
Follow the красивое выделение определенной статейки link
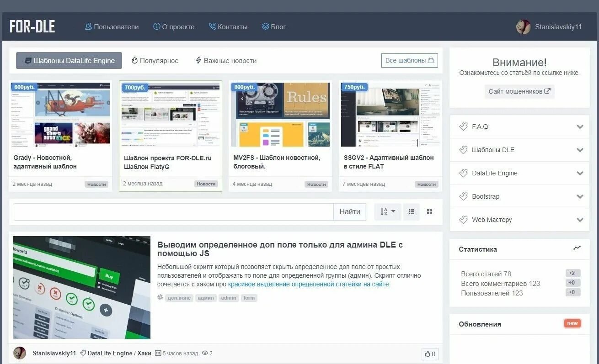point(309,284)
